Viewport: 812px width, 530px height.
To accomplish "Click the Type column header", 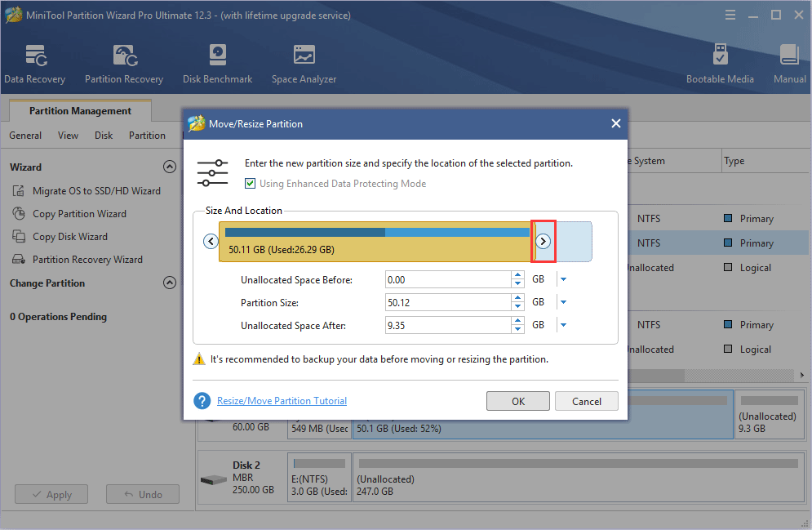I will pos(734,161).
